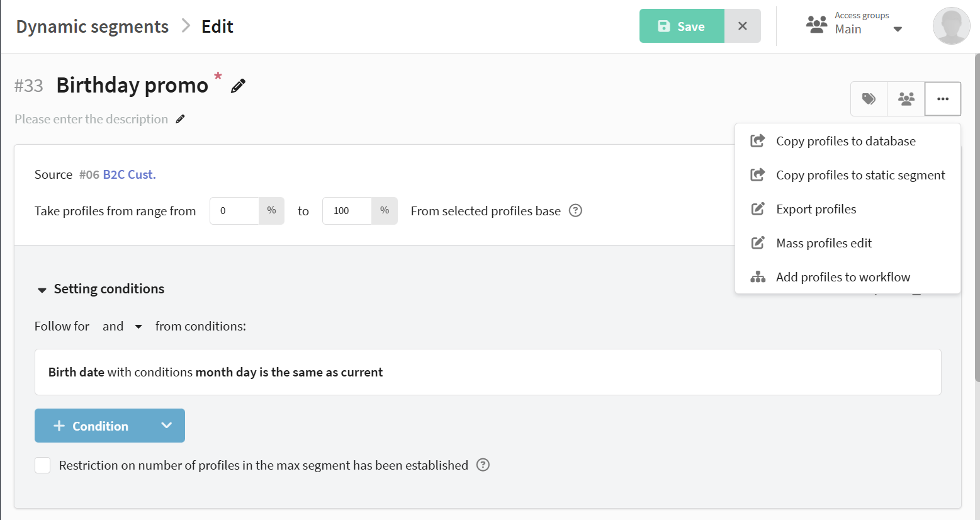Viewport: 980px width, 520px height.
Task: Select Add profiles to workflow
Action: pos(843,277)
